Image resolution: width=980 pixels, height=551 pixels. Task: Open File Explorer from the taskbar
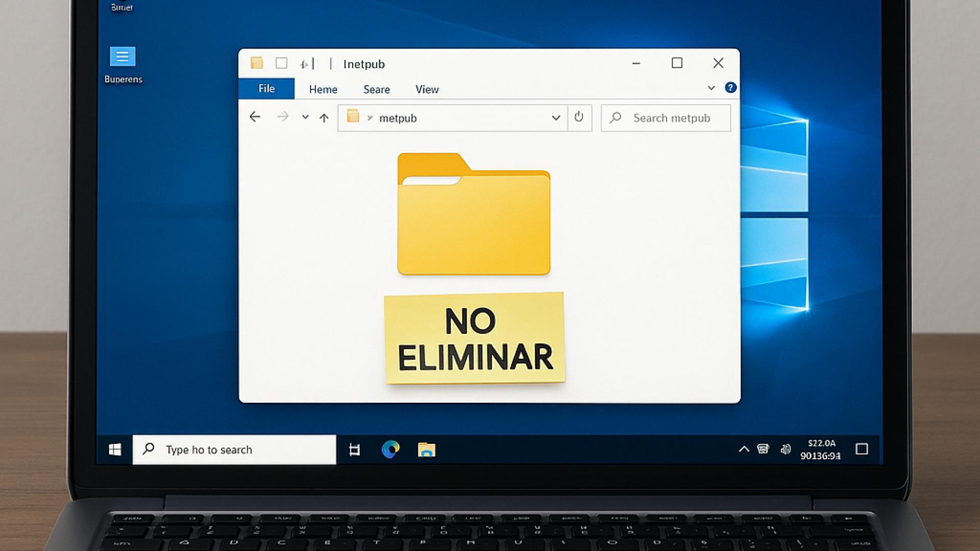click(x=426, y=449)
